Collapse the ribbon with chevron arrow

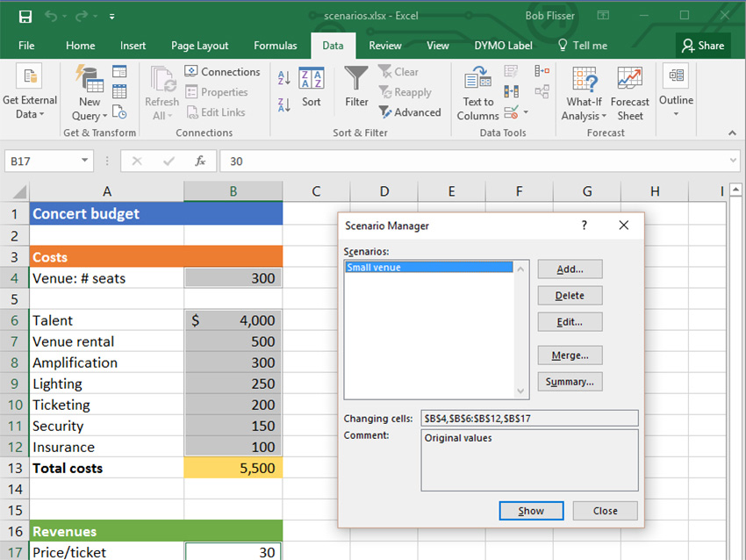click(732, 133)
